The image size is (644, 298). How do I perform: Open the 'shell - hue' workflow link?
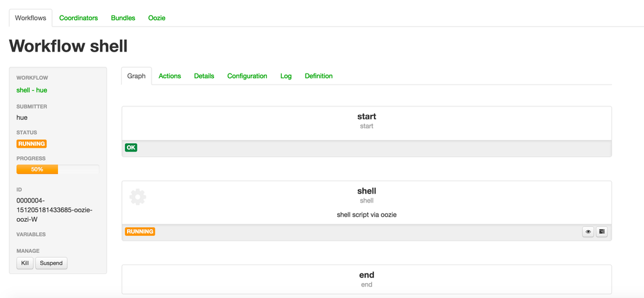point(32,90)
